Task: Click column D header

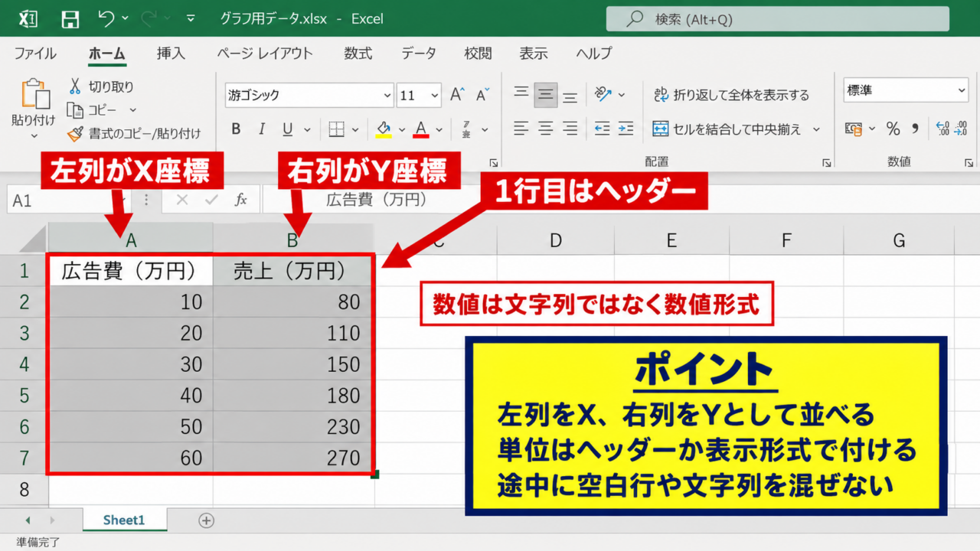Action: [x=555, y=240]
